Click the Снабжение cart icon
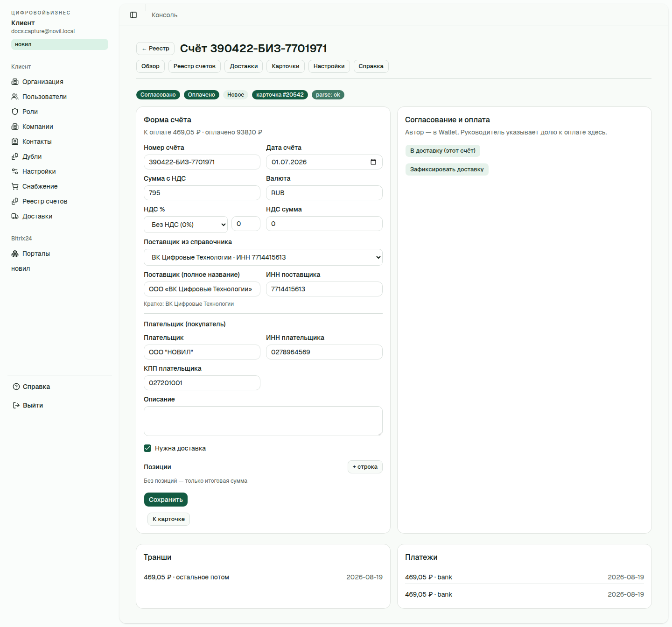Image resolution: width=672 pixels, height=627 pixels. click(15, 186)
